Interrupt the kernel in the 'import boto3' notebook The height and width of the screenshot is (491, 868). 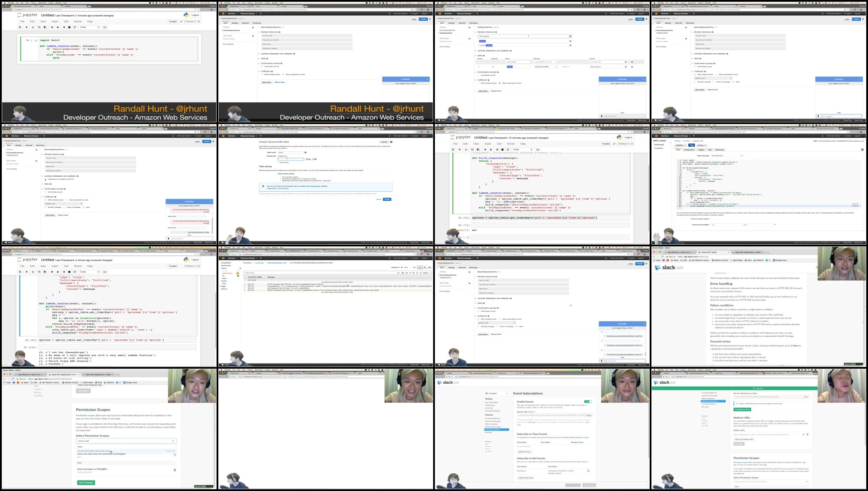click(x=69, y=27)
